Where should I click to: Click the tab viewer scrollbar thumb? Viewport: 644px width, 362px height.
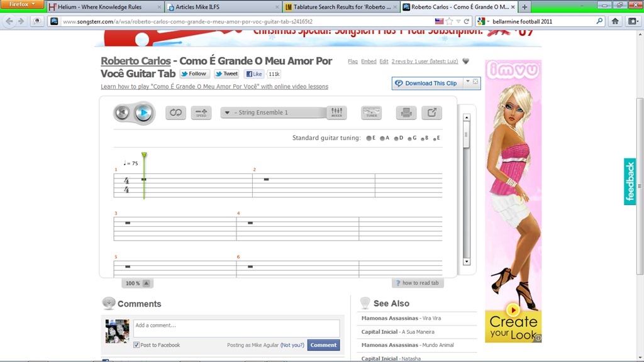pos(466,134)
